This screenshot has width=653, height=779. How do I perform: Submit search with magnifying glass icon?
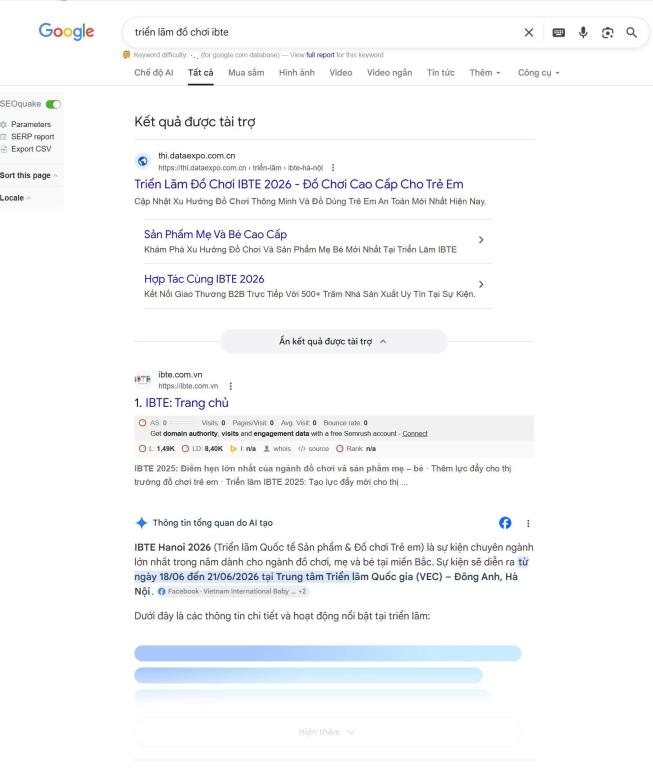[632, 32]
